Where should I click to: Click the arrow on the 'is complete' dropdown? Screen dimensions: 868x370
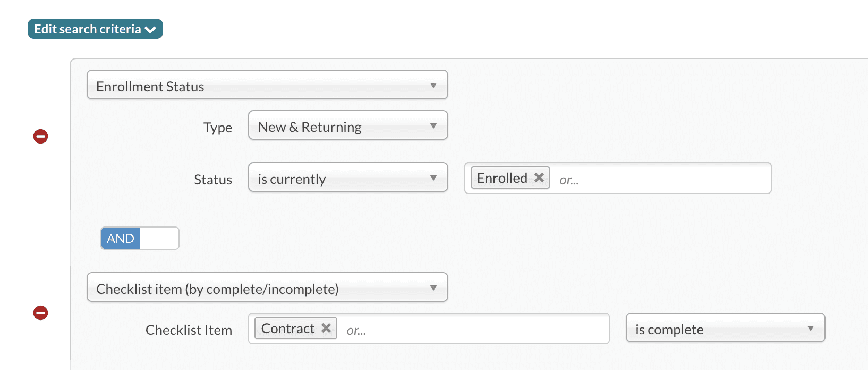tap(811, 329)
